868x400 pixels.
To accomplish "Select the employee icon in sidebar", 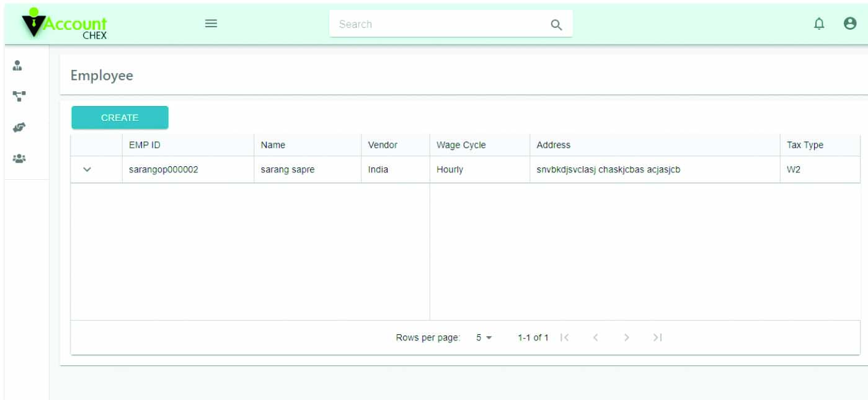I will (x=18, y=65).
